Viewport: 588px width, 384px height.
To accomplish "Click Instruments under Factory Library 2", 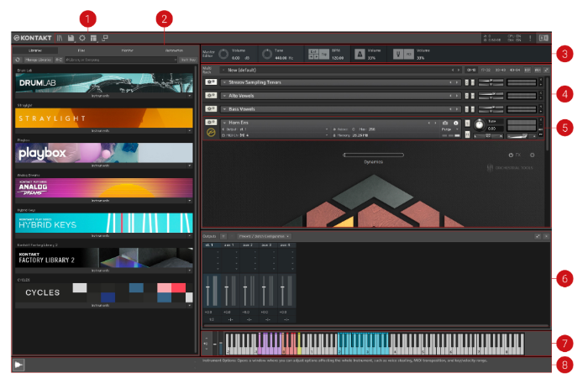I will point(101,271).
